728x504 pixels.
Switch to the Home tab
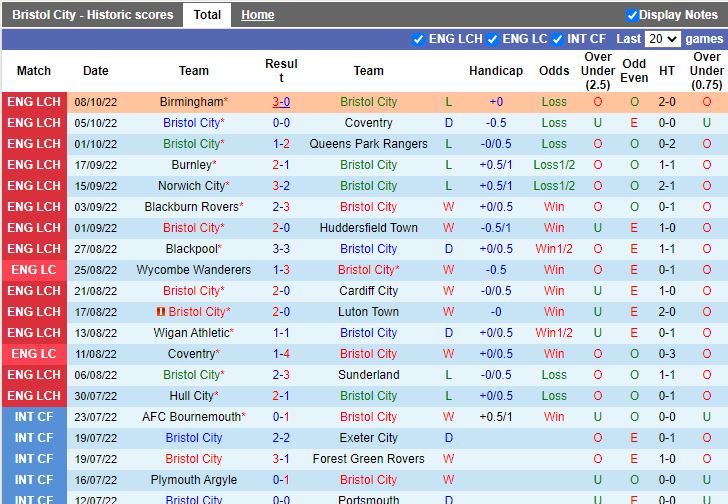tap(258, 15)
